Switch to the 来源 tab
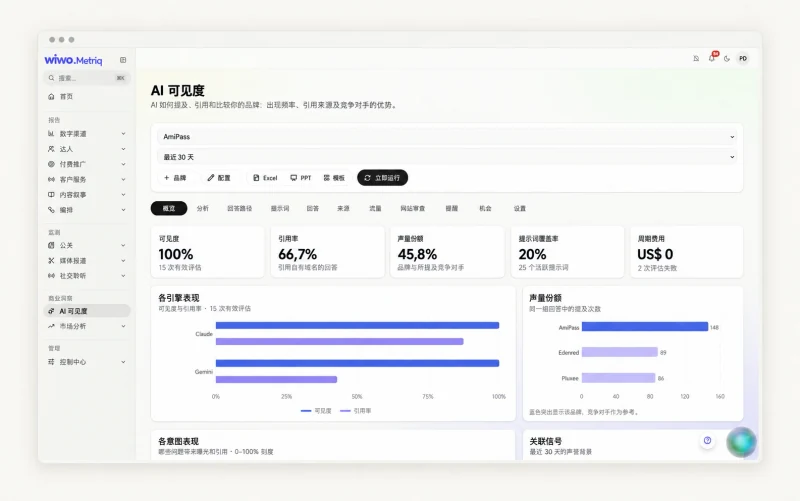 [x=343, y=208]
